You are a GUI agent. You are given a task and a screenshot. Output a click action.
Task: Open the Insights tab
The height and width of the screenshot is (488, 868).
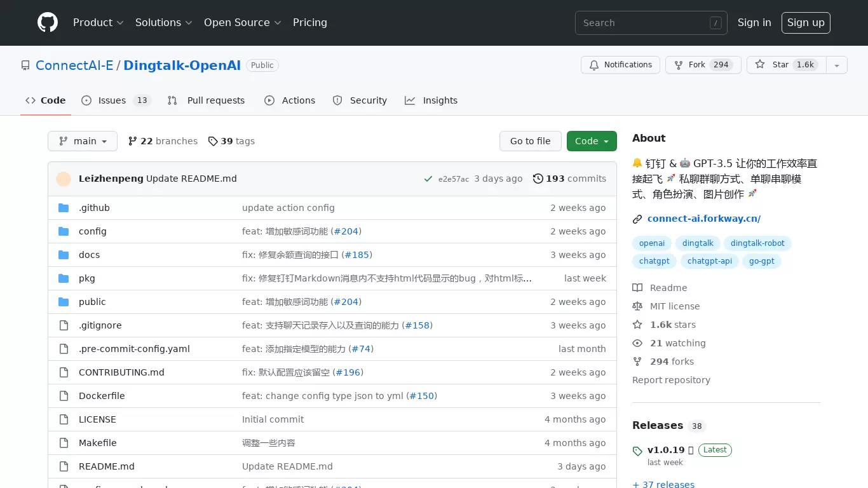(x=431, y=100)
